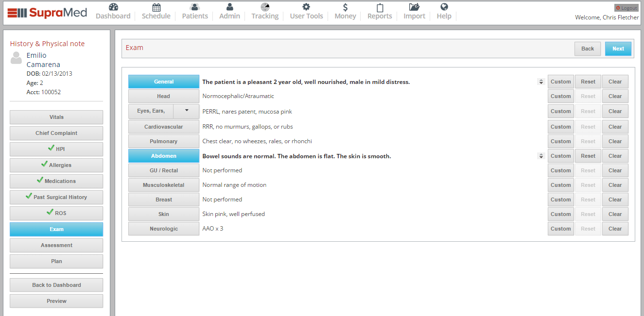Open the General row text stepper arrows
Screen dimensions: 644x316
[x=541, y=82]
